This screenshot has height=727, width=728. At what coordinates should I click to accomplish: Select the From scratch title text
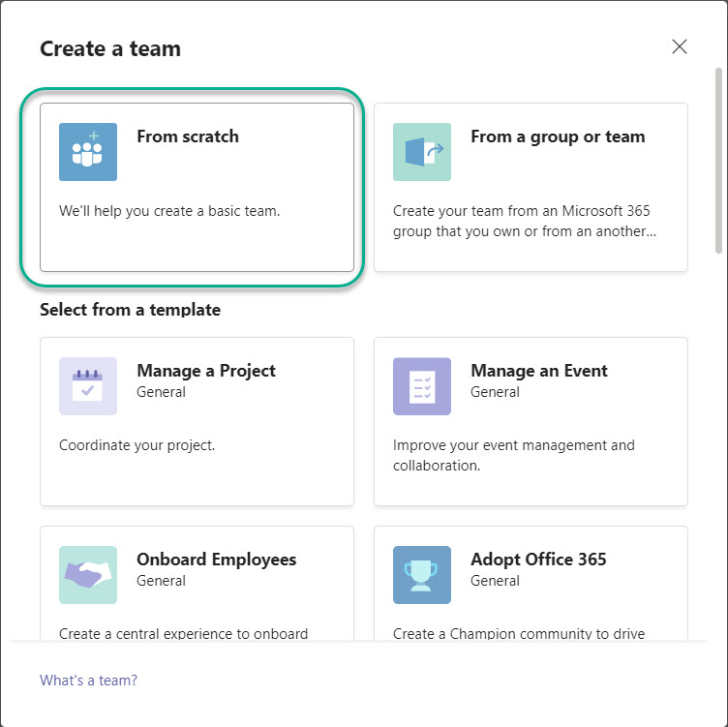point(188,136)
